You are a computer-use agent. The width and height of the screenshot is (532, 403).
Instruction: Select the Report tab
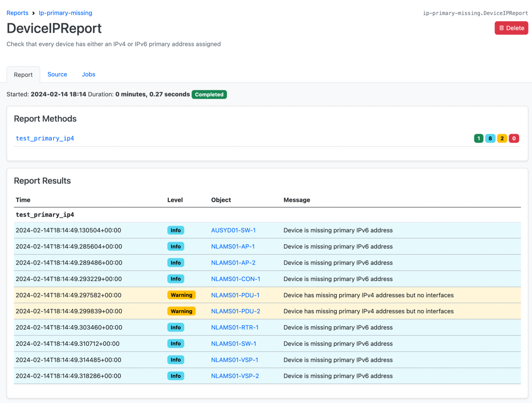pos(23,74)
